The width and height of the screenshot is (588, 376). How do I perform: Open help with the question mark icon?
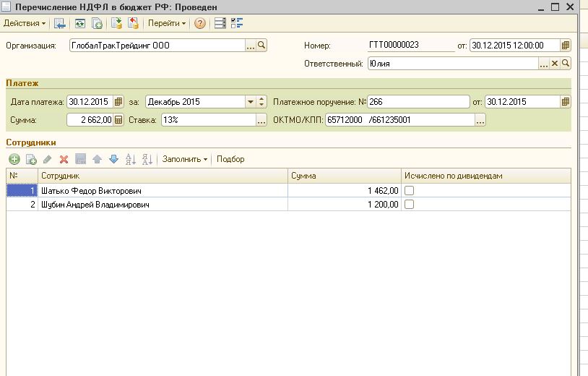[200, 23]
